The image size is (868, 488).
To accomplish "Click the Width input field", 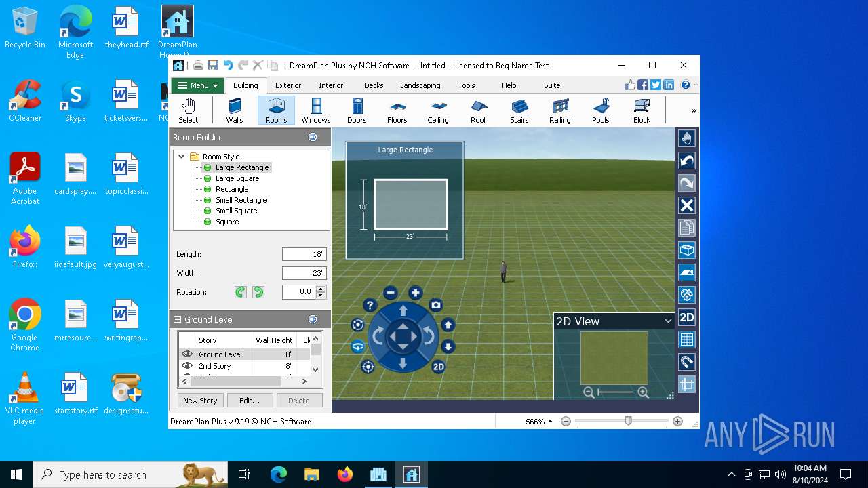I will tap(304, 273).
